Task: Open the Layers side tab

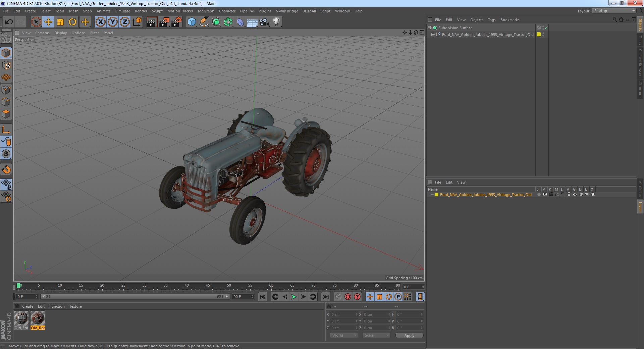Action: pyautogui.click(x=640, y=207)
